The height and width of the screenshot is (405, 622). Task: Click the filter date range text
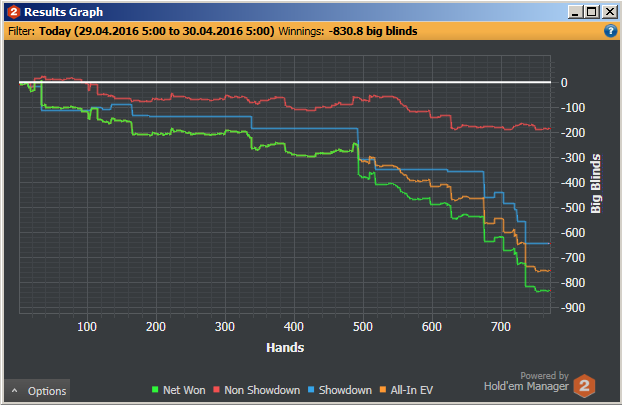pyautogui.click(x=157, y=31)
